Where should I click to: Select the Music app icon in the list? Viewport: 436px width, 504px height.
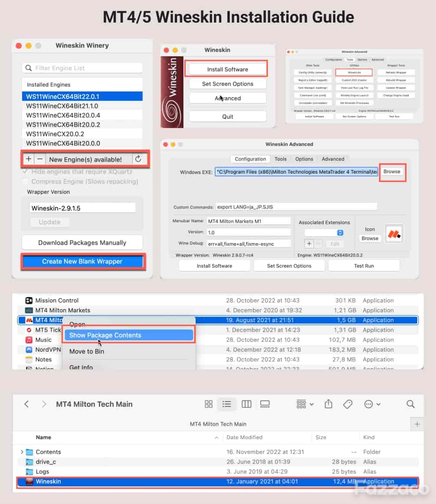click(x=29, y=340)
